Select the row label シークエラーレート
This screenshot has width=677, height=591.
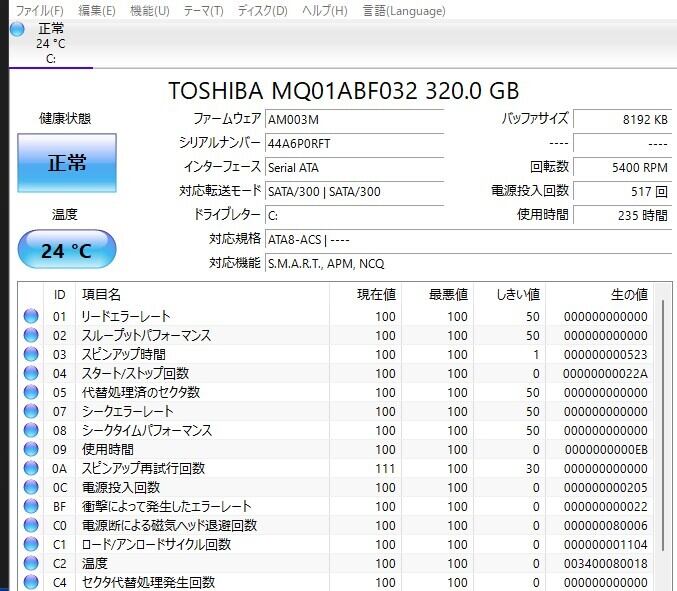click(x=127, y=411)
